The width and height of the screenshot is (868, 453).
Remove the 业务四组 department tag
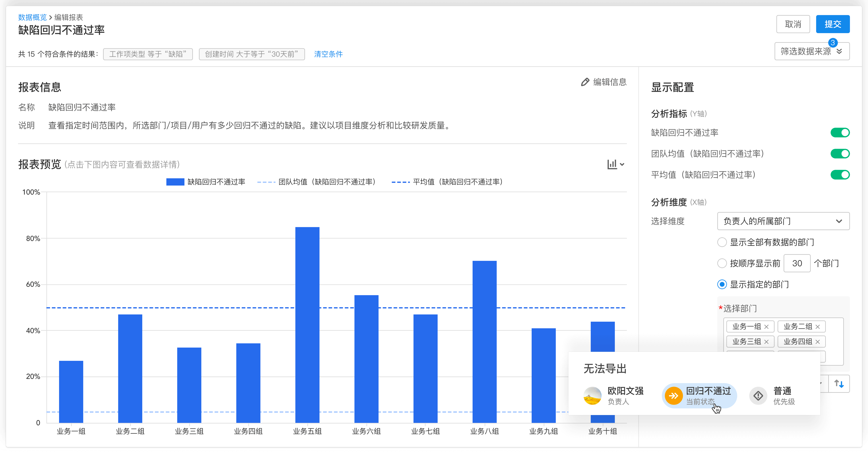pos(817,342)
